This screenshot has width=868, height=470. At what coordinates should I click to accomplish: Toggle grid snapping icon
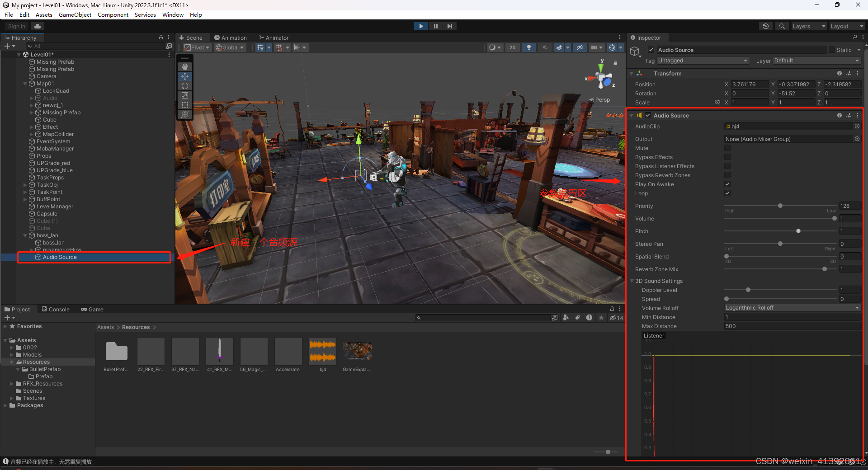pos(279,47)
